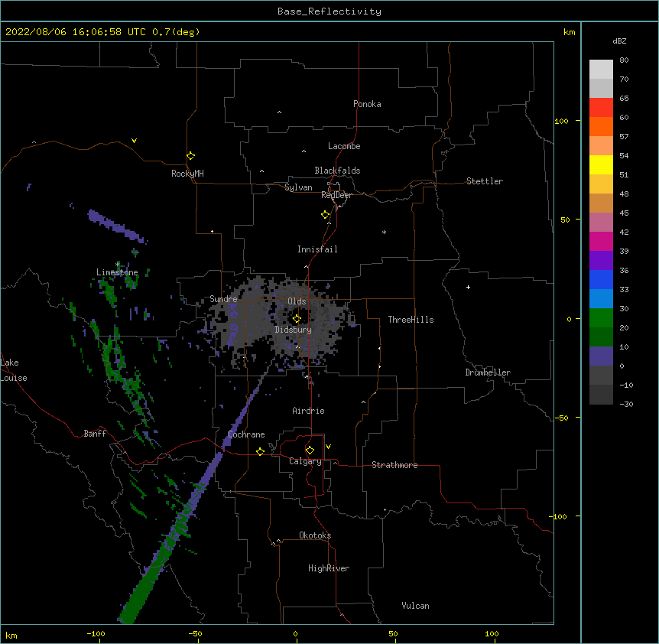
Task: Click the Stettler city label
Action: [484, 181]
